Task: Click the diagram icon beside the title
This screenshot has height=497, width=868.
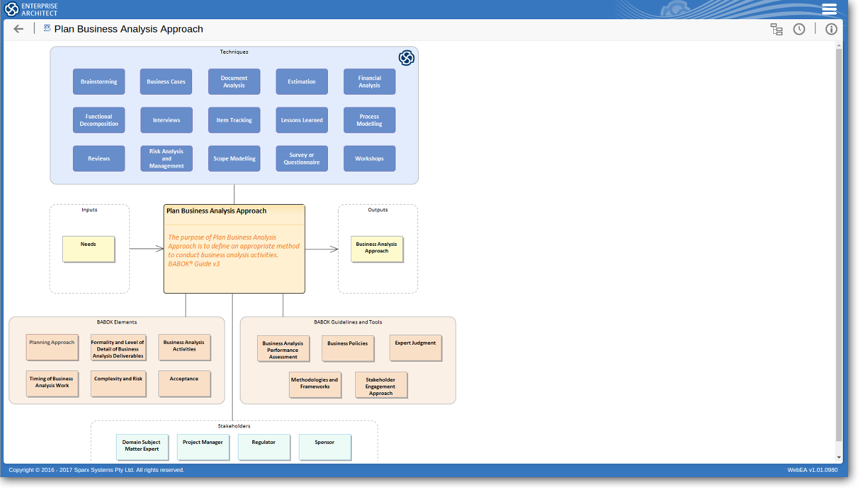Action: [x=47, y=28]
